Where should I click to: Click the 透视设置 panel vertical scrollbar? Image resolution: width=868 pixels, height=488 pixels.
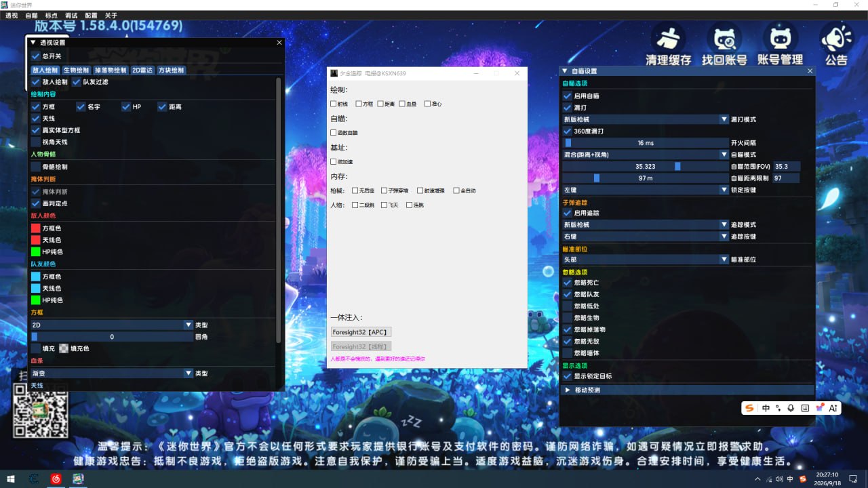pyautogui.click(x=279, y=210)
